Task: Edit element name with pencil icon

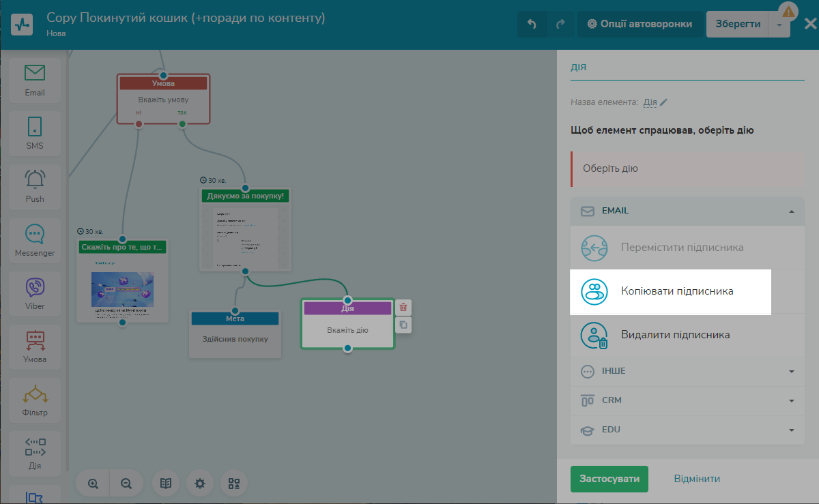Action: [x=663, y=102]
